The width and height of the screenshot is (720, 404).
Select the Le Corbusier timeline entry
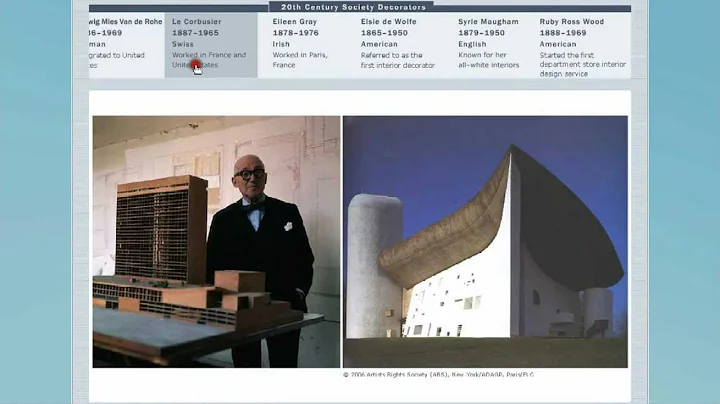[x=211, y=45]
